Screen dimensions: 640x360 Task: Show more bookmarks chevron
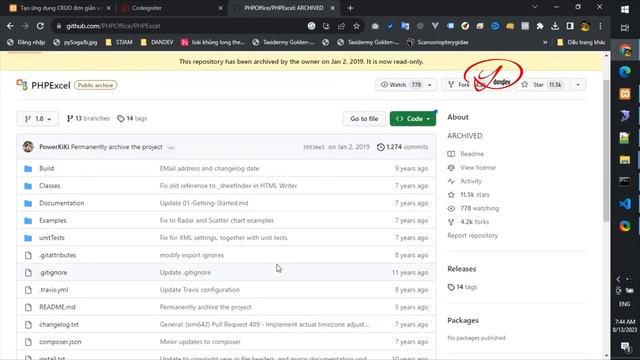(545, 42)
